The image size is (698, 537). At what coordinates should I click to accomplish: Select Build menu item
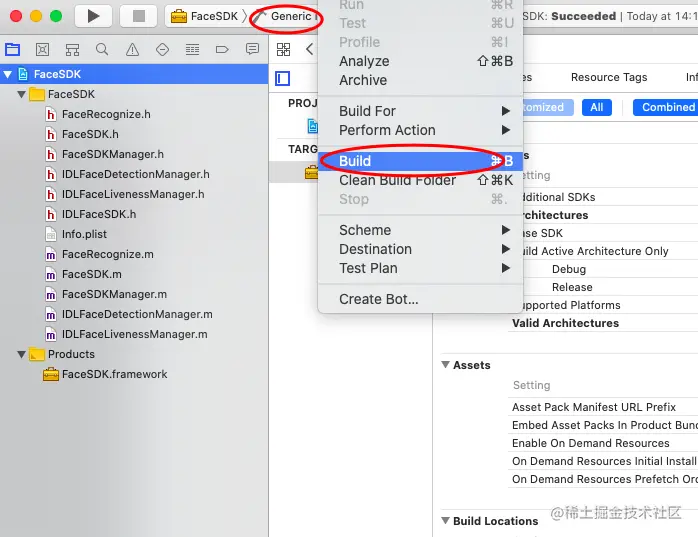click(420, 161)
